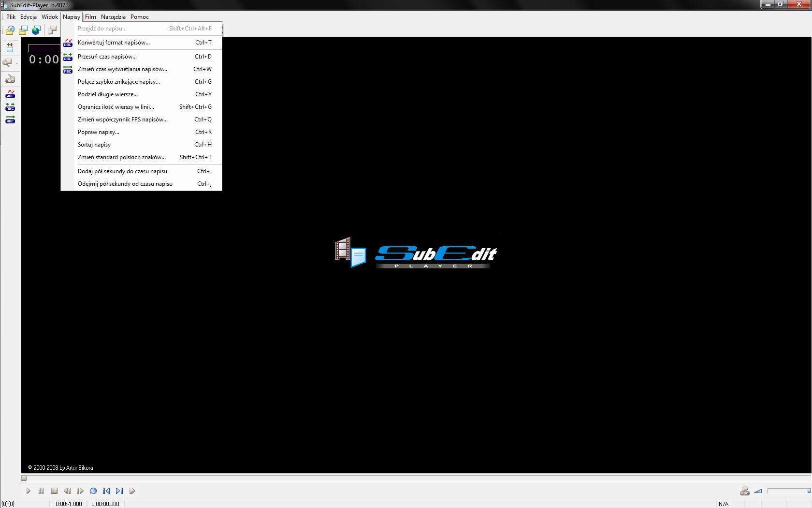Click the magnifier search sidebar icon
The image size is (812, 508).
point(7,63)
